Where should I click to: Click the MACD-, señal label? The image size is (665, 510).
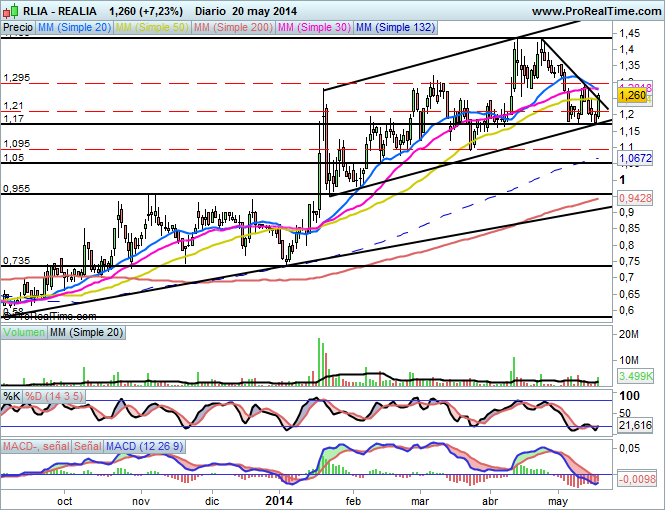tap(37, 444)
